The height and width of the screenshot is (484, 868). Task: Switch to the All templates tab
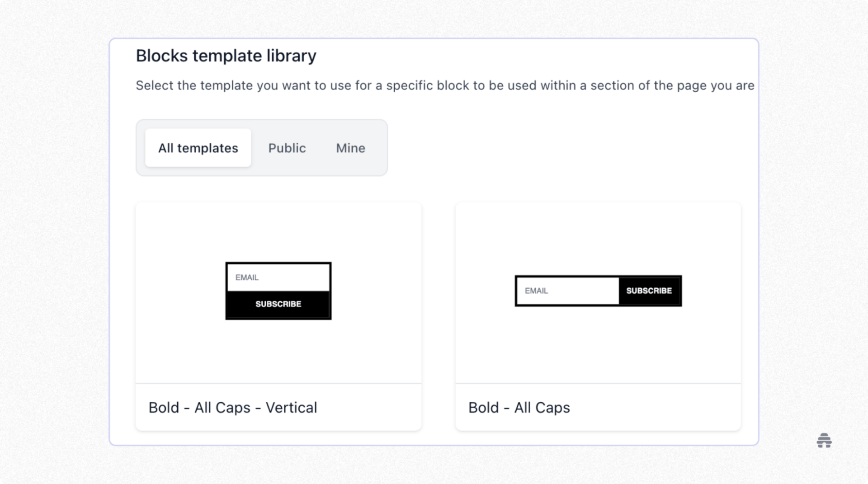point(198,148)
